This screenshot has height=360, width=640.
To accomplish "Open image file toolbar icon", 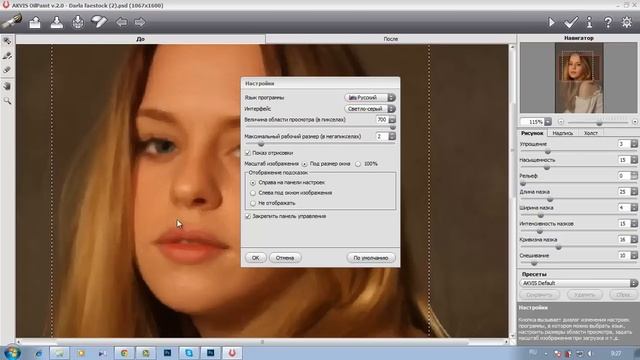I will click(35, 22).
